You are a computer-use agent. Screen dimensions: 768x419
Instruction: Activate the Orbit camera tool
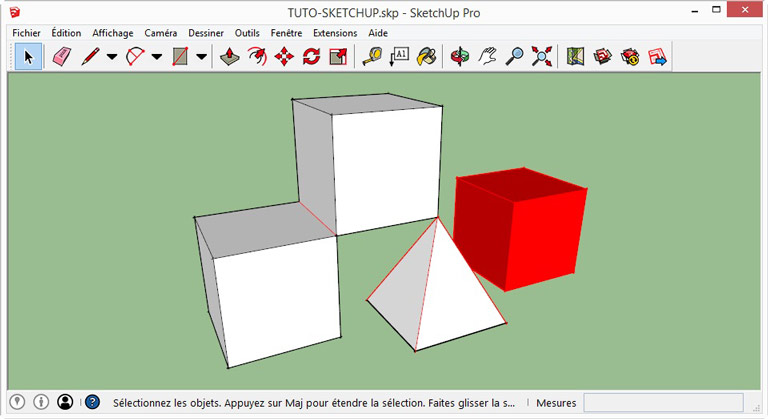[x=460, y=57]
